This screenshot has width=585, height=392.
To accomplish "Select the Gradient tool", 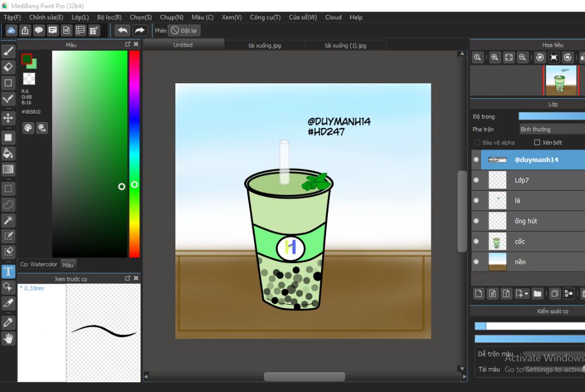I will tap(8, 169).
